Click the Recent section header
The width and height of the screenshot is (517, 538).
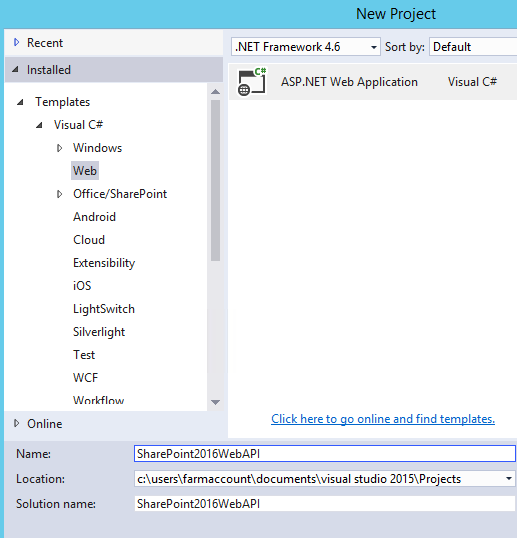click(x=114, y=43)
